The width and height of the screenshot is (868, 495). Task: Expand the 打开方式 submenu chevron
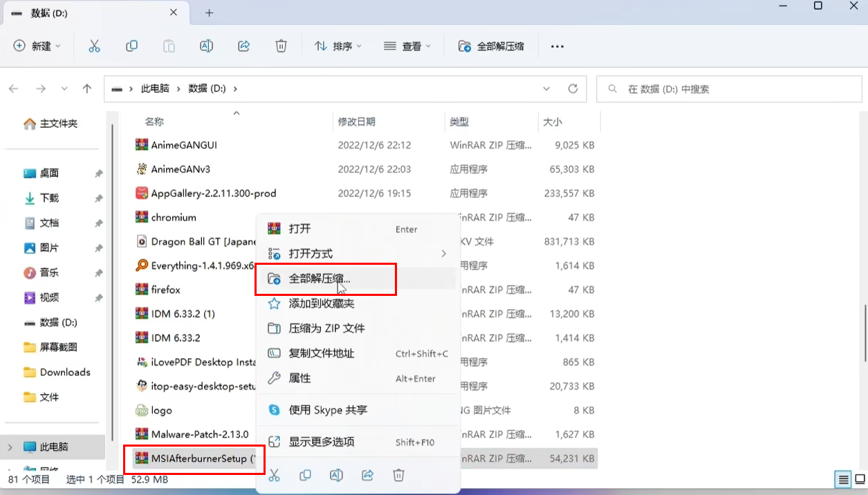[445, 253]
